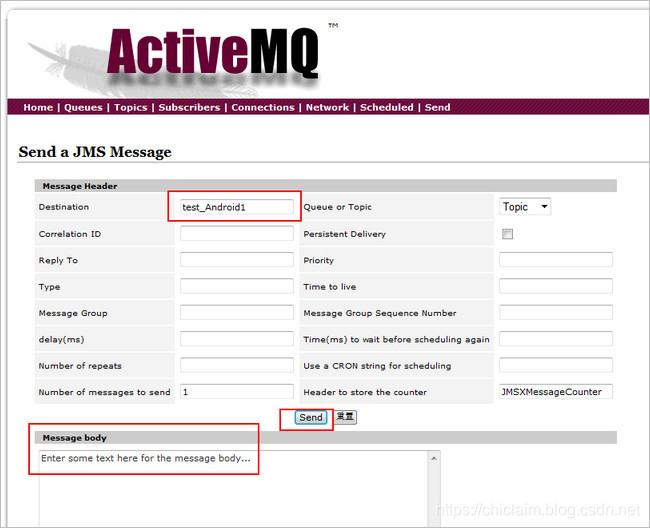Navigate to Connections
Image resolution: width=650 pixels, height=528 pixels.
click(x=263, y=107)
